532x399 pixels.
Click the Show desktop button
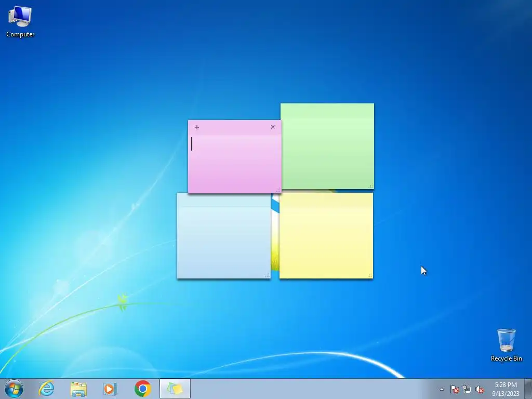[528, 389]
